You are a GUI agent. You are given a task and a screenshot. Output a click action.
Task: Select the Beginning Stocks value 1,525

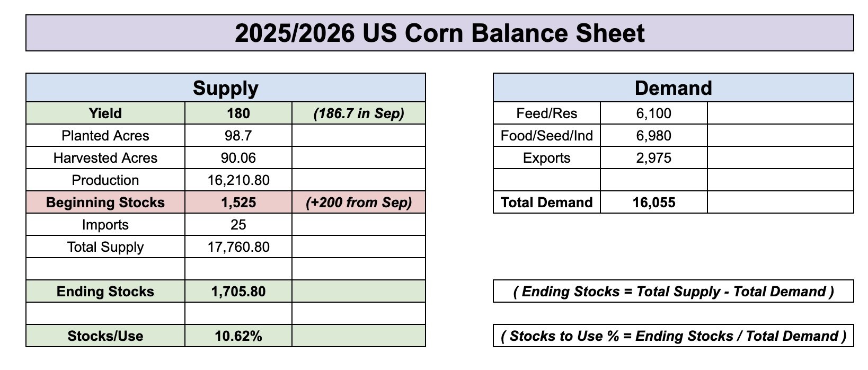[238, 202]
